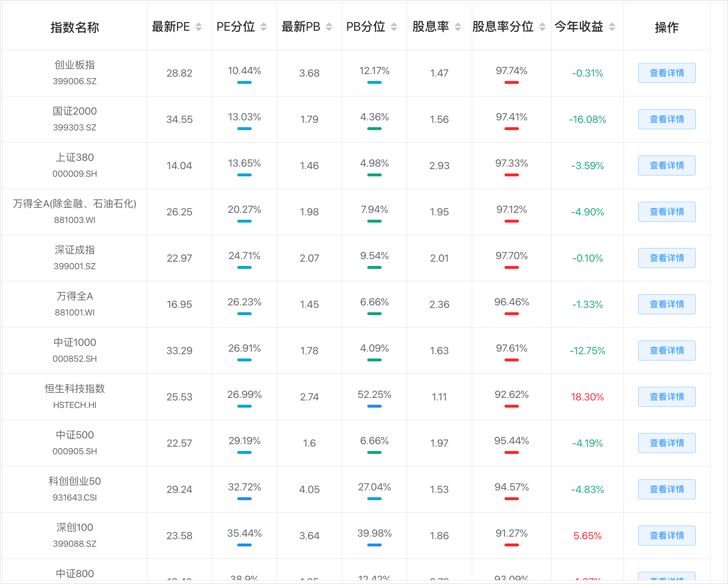Sort by 股息率 using its arrows
This screenshot has width=728, height=584.
click(458, 27)
